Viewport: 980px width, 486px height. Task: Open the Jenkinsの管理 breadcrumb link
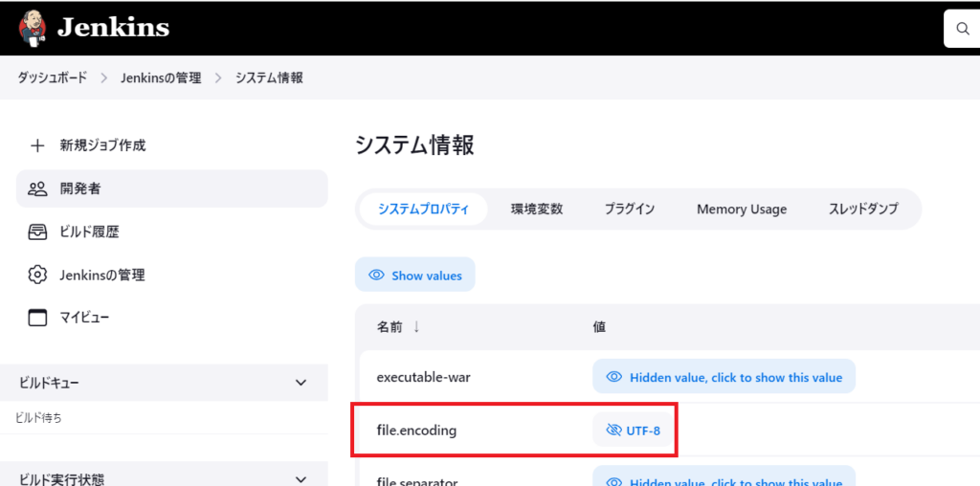(161, 78)
